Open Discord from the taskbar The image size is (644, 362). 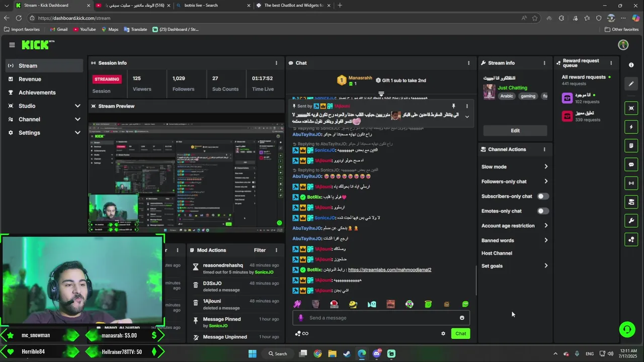point(377,353)
